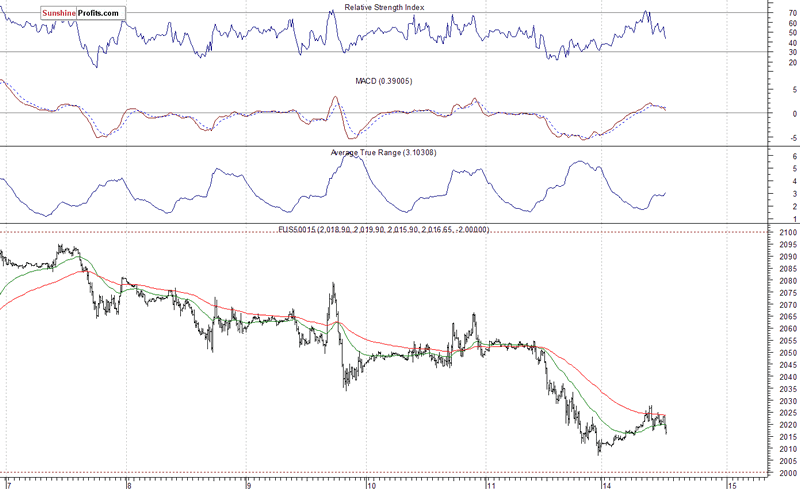Click the RSI axis value 70
The height and width of the screenshot is (489, 800).
[x=792, y=13]
